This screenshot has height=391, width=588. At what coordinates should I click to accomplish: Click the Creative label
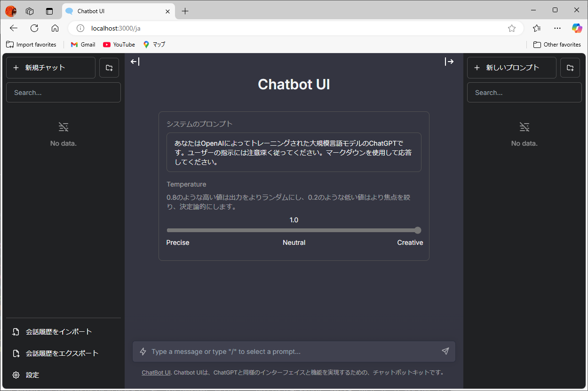pyautogui.click(x=410, y=242)
